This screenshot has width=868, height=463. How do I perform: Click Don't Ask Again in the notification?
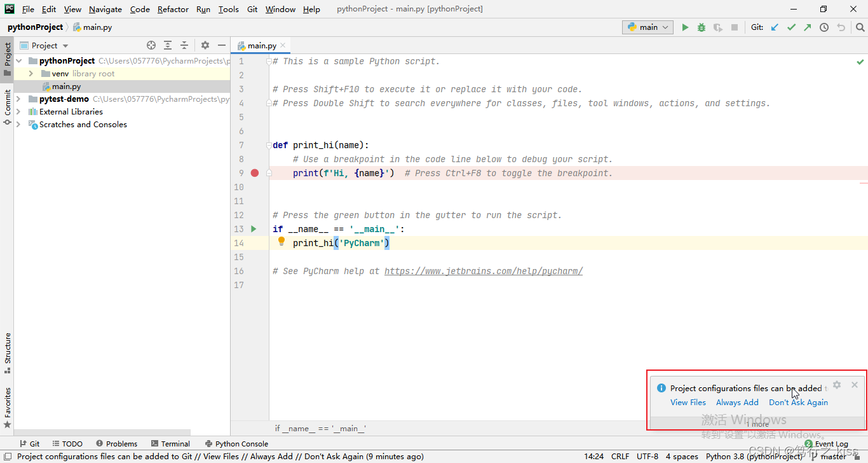798,402
